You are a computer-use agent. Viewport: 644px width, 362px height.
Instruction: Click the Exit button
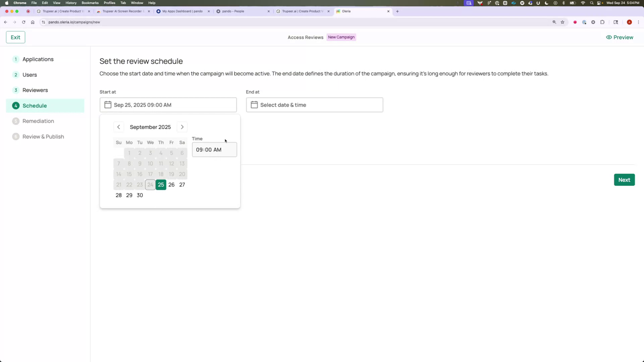(x=15, y=37)
